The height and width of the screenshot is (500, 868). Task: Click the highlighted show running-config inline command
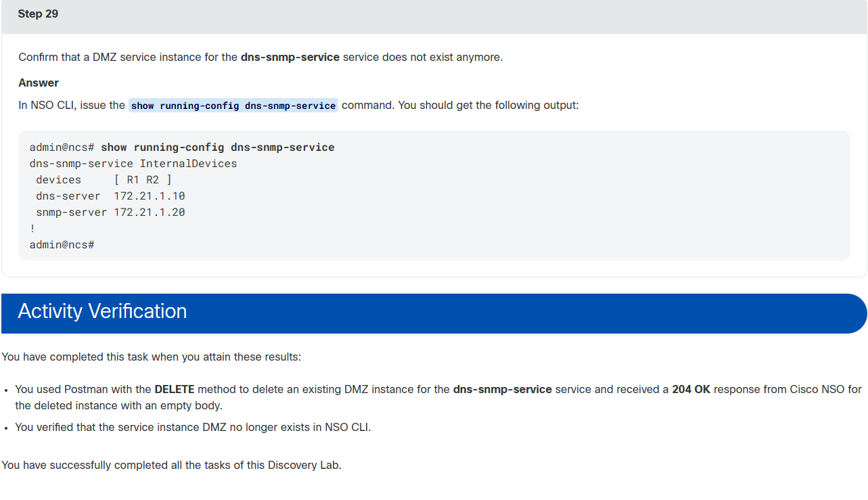pos(233,106)
